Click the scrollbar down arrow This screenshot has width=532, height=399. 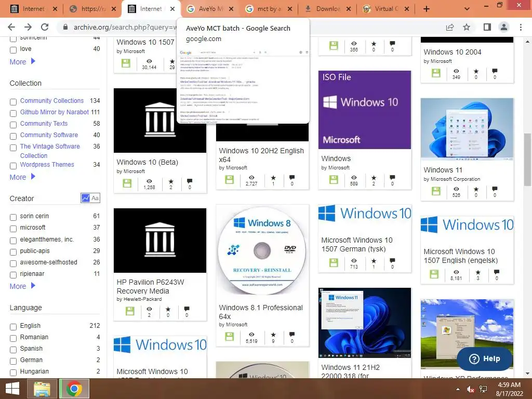(x=527, y=374)
